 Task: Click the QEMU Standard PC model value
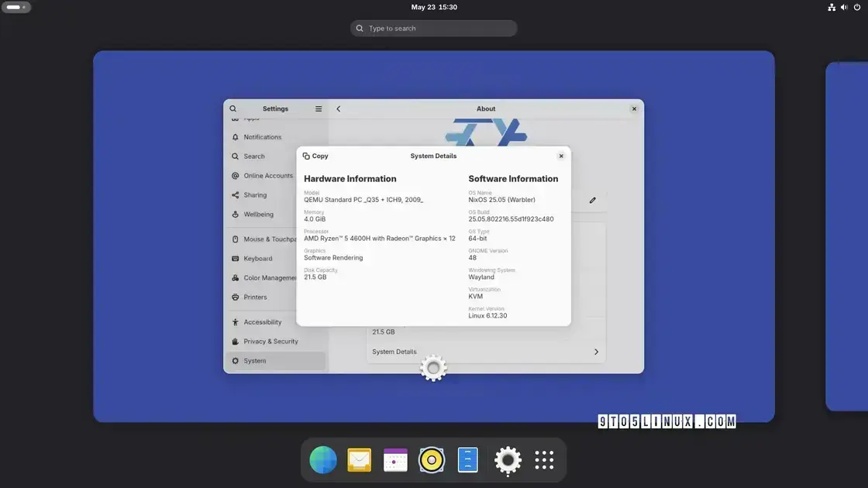(x=363, y=200)
